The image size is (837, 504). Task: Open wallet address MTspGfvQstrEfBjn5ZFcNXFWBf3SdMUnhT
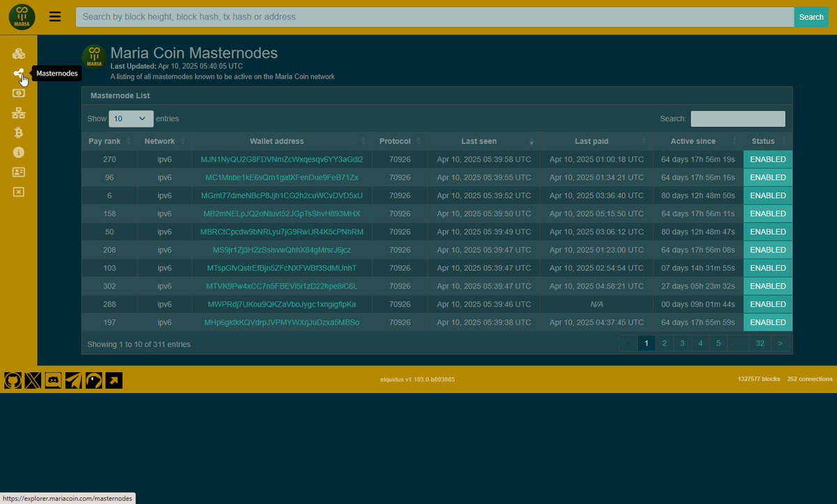point(282,268)
